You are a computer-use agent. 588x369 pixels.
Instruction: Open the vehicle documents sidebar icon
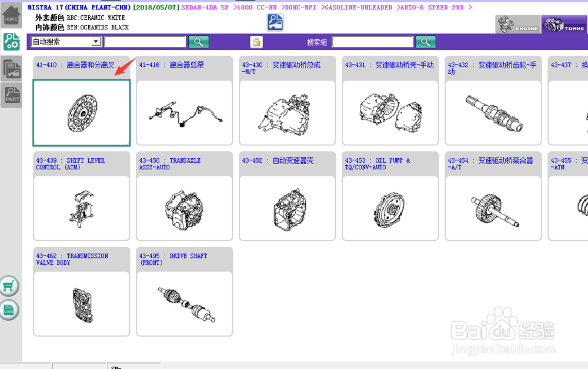coord(11,69)
